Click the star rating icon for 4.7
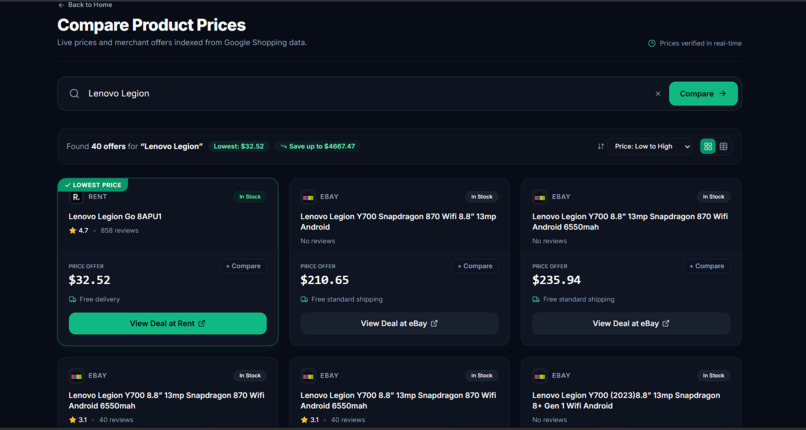 point(72,231)
